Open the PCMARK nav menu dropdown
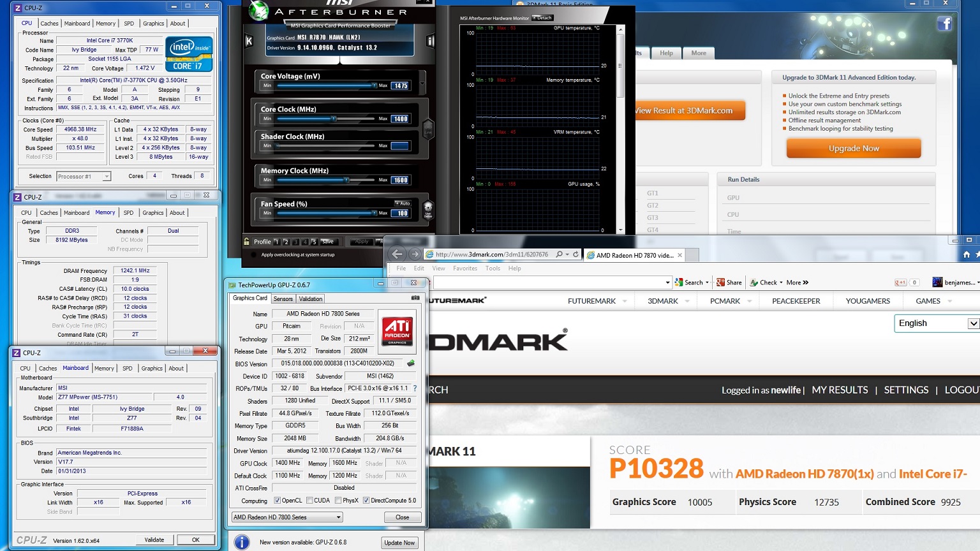This screenshot has width=980, height=551. [x=749, y=301]
